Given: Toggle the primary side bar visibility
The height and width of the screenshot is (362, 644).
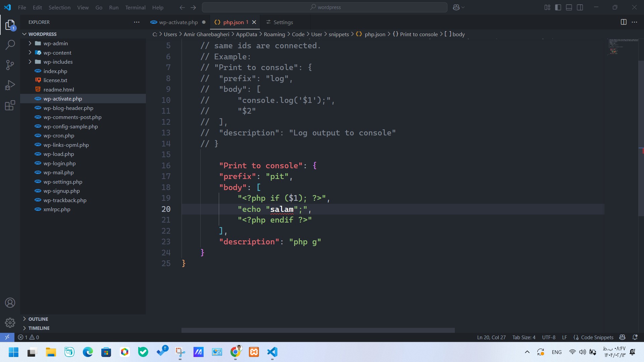Looking at the screenshot, I should click(558, 7).
